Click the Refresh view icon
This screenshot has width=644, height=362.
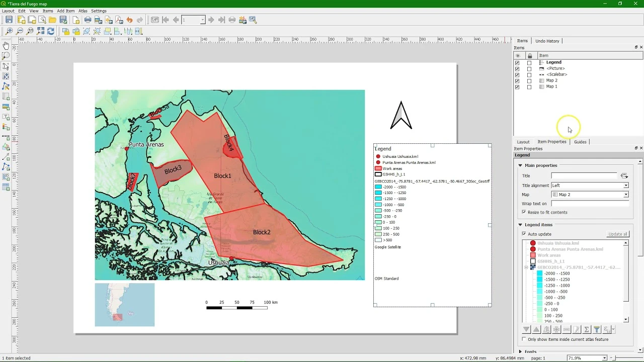tap(51, 31)
